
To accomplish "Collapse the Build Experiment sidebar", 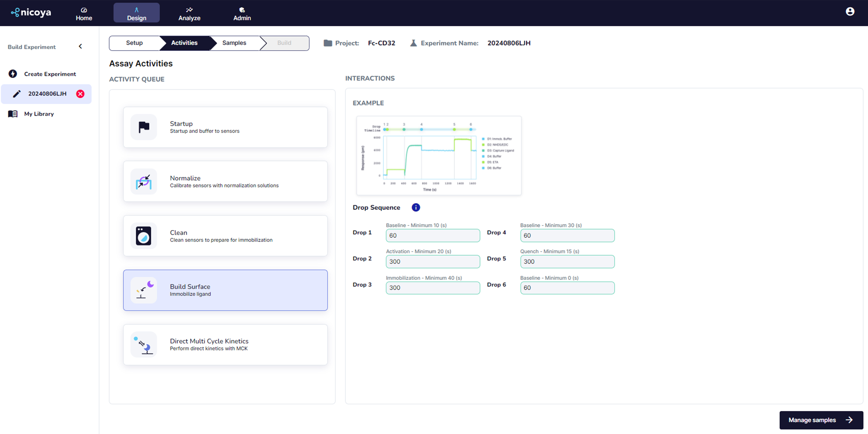I will click(80, 46).
